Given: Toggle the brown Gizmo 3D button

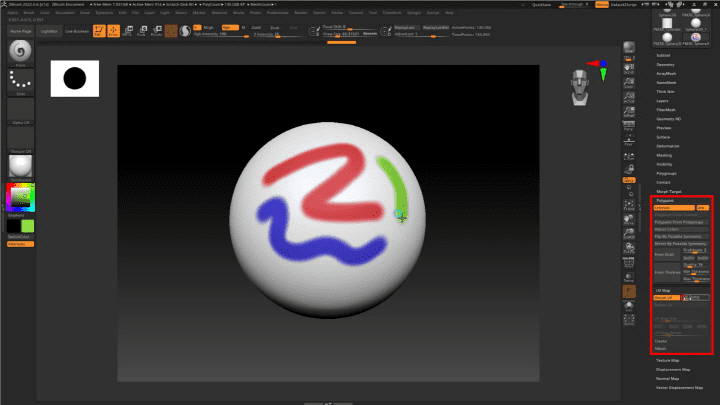Looking at the screenshot, I should click(x=171, y=31).
